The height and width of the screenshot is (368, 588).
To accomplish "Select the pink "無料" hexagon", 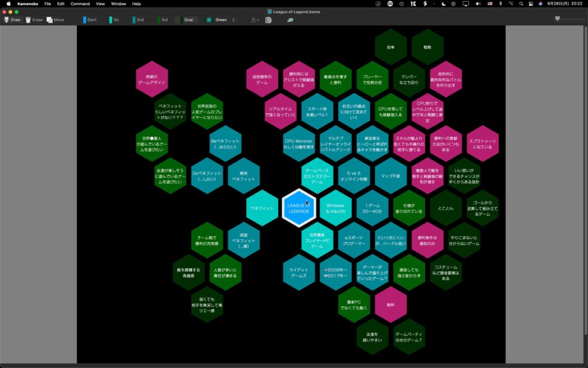I will click(390, 305).
